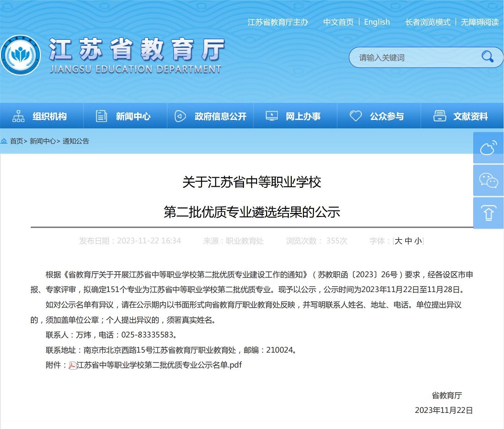Screen dimensions: 504x429
Task: Click the PDF icon beside attachment
Action: pos(73,365)
